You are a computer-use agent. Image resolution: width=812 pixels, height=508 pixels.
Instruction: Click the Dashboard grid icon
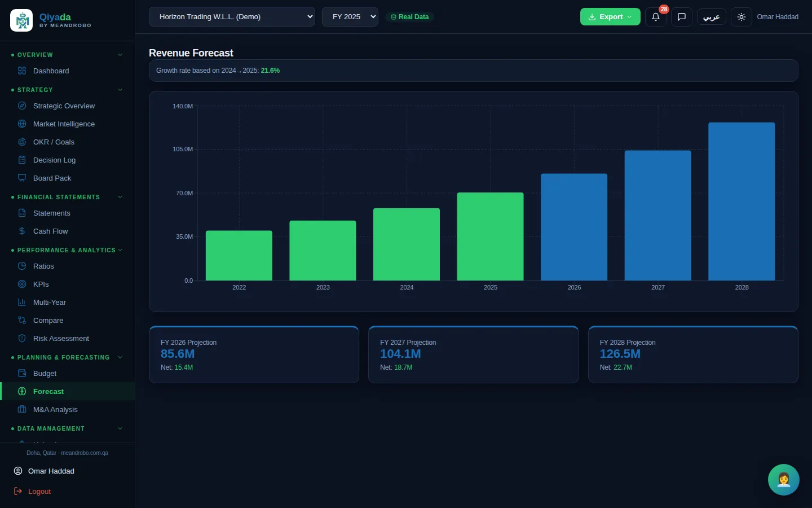(x=22, y=71)
